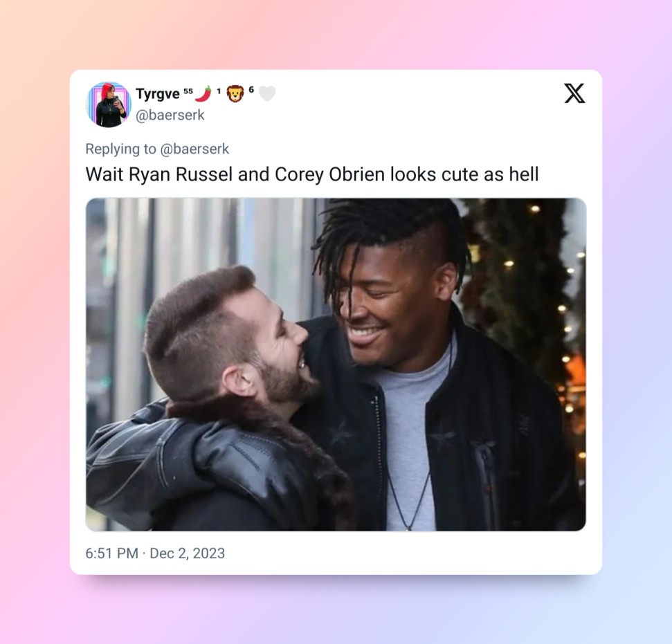Click the number 6 beside the lion emoji
Viewport: 672px width, 644px height.
tap(251, 89)
